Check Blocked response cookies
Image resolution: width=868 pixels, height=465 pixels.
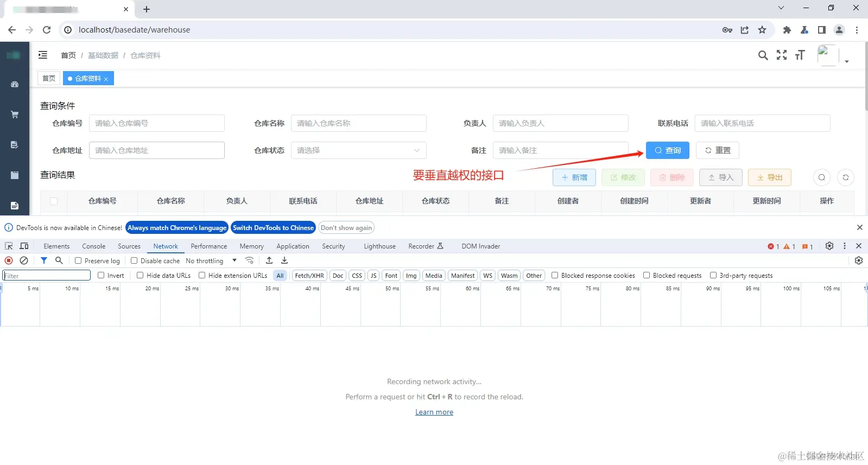(x=555, y=275)
